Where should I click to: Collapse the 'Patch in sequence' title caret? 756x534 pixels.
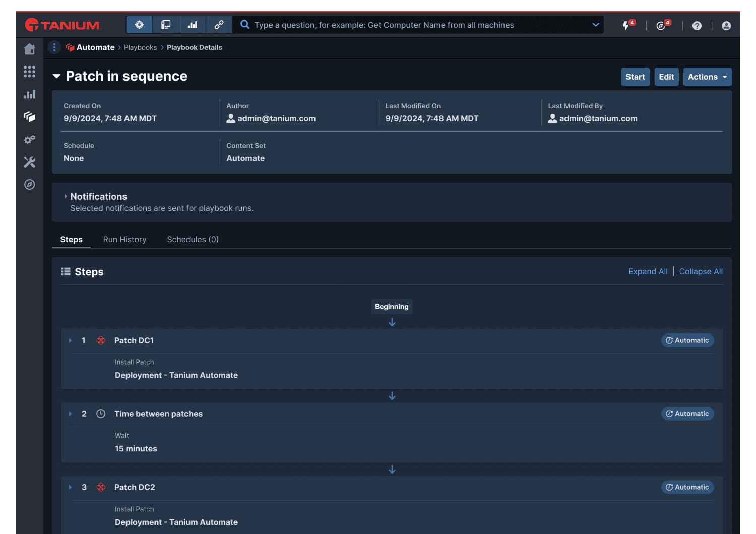tap(57, 76)
